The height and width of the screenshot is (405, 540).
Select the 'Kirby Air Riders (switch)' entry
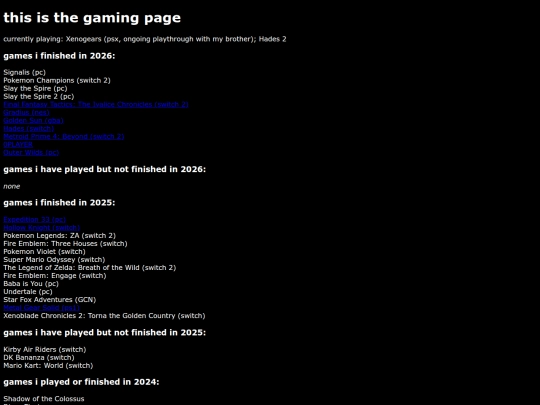point(45,350)
